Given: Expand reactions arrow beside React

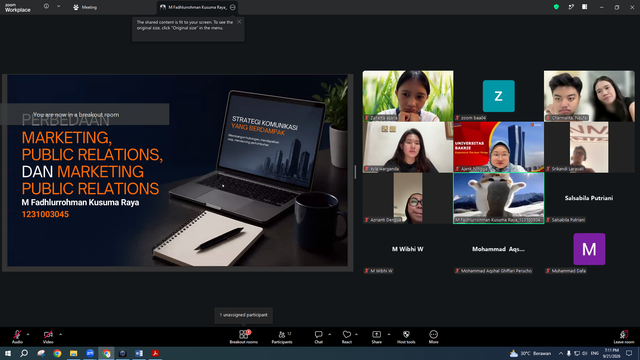Looking at the screenshot, I should point(356,334).
